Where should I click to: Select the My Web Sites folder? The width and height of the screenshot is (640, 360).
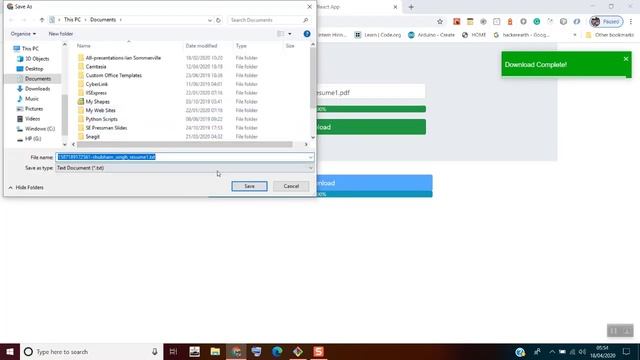click(x=100, y=110)
